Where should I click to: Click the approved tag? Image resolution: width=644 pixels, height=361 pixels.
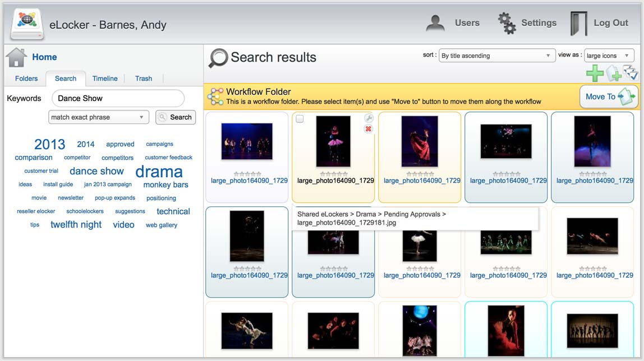coord(120,145)
